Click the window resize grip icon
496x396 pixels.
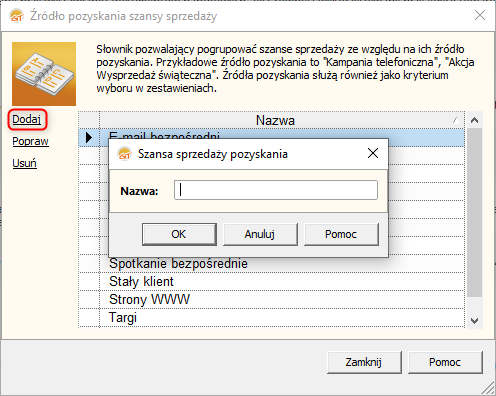click(x=488, y=388)
